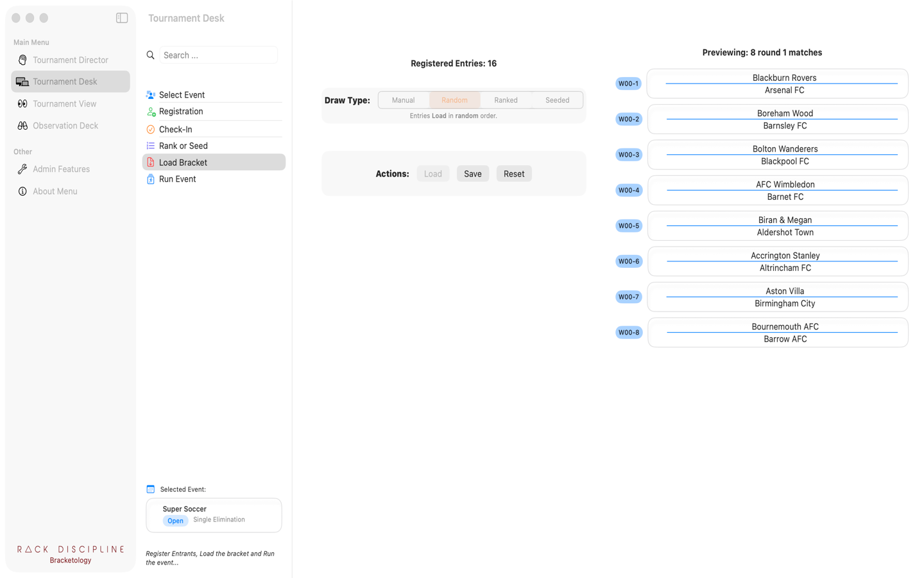
Task: Click match badge W00-1
Action: pyautogui.click(x=629, y=83)
